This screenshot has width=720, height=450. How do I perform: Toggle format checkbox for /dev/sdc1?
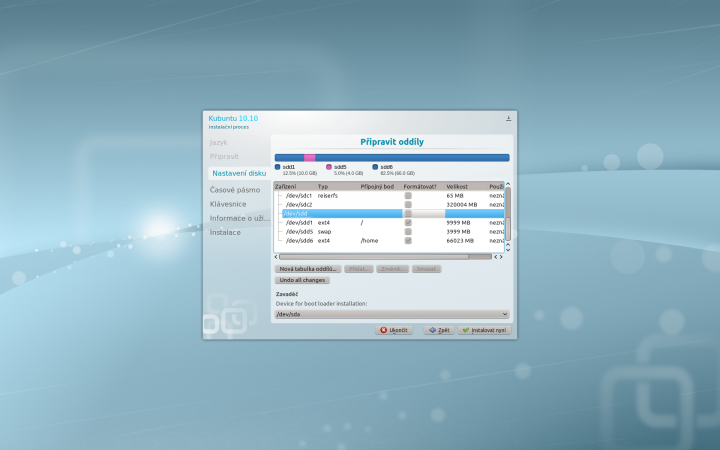pyautogui.click(x=408, y=196)
